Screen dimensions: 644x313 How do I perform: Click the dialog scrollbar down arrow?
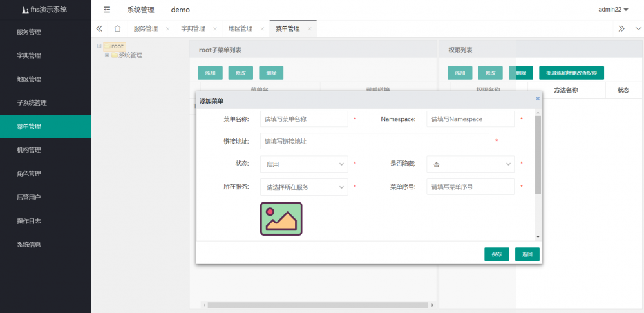(x=538, y=237)
